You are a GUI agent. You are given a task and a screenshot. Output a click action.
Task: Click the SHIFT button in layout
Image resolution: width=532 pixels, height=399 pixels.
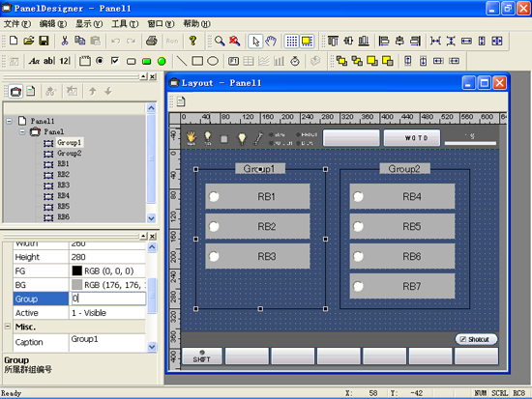[x=202, y=356]
